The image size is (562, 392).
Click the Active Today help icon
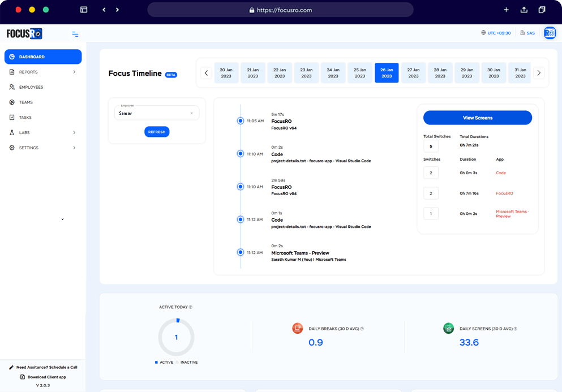[191, 307]
